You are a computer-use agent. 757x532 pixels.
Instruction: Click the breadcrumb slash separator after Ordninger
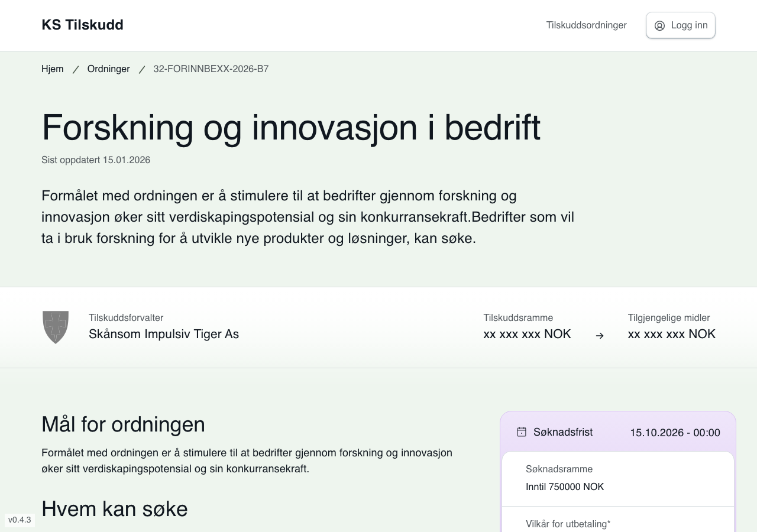(x=142, y=69)
